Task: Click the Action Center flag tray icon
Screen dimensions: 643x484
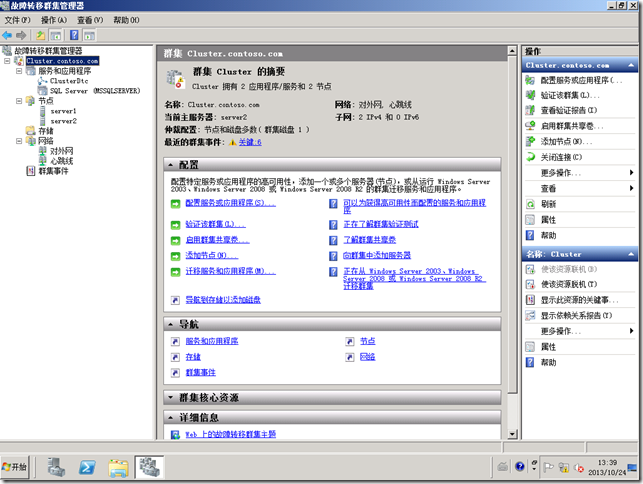Action: tap(548, 467)
